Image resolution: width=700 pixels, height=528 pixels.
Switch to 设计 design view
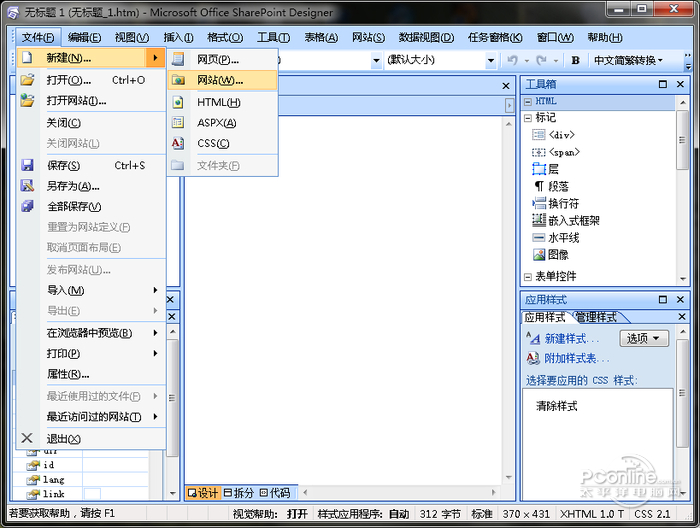[x=203, y=493]
